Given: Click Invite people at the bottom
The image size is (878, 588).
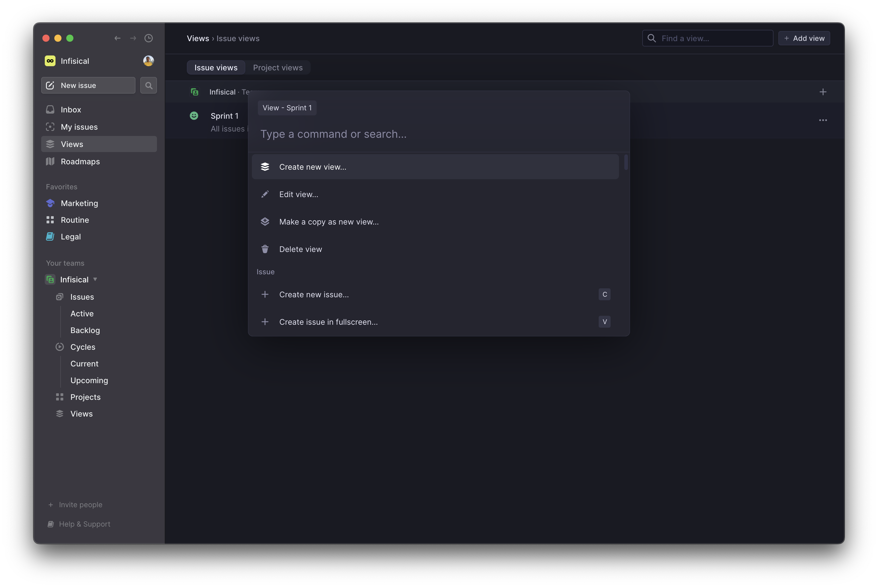Looking at the screenshot, I should [x=80, y=505].
